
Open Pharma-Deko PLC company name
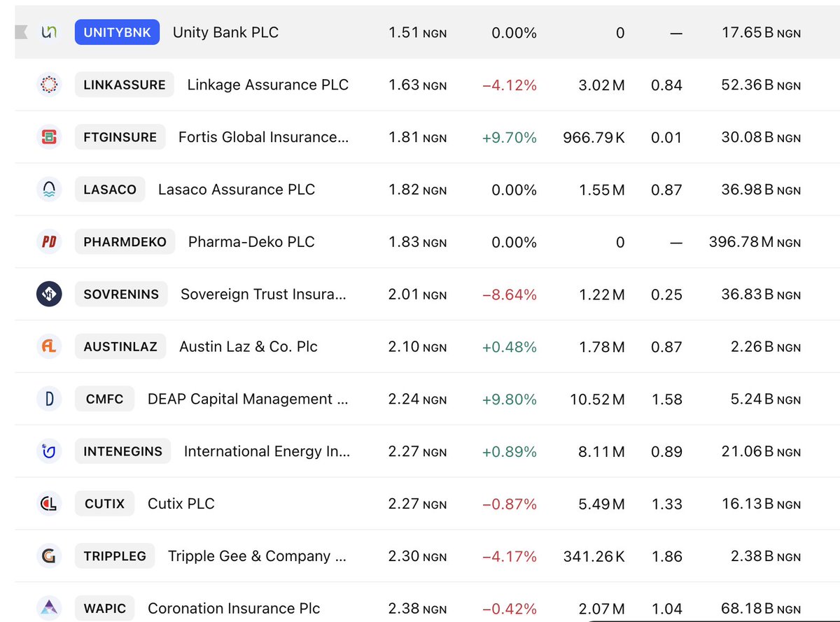pyautogui.click(x=251, y=242)
